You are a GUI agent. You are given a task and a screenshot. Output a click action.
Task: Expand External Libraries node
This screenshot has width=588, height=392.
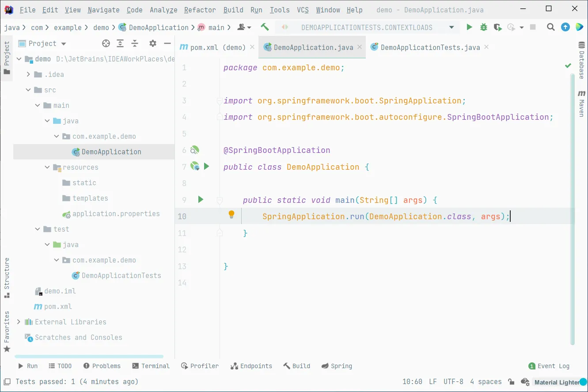click(x=19, y=322)
